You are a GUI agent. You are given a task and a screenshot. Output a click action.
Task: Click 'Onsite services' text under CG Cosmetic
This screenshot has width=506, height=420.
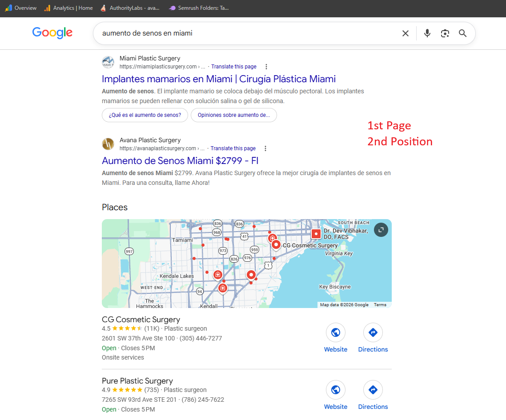123,357
